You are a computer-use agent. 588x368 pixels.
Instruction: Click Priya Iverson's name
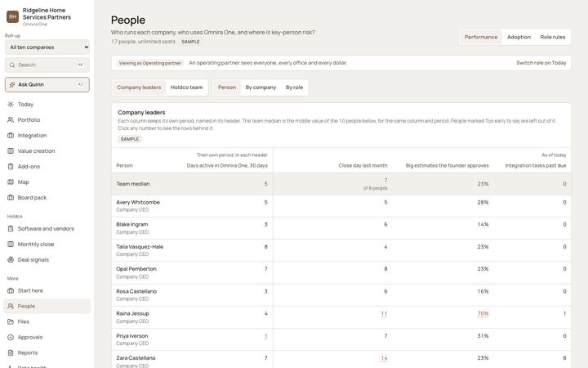132,336
